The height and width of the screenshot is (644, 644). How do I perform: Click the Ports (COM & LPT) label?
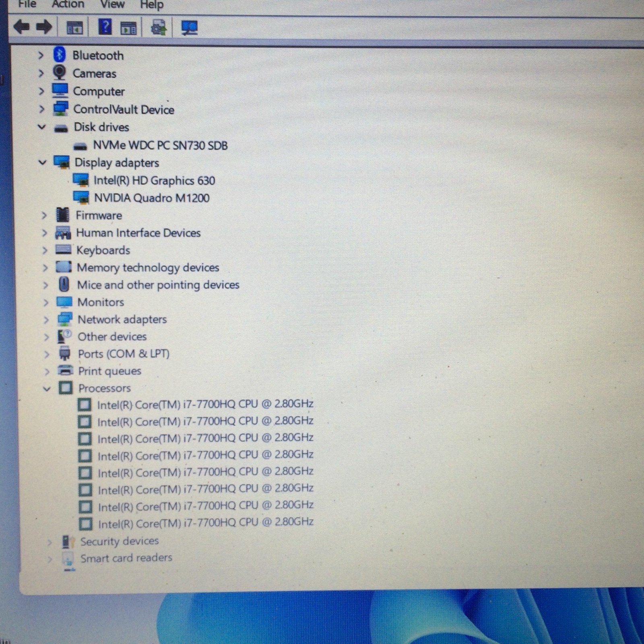click(124, 354)
